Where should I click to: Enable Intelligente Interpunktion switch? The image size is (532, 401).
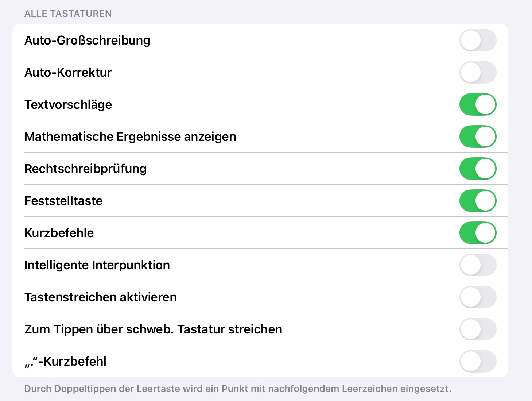point(478,265)
